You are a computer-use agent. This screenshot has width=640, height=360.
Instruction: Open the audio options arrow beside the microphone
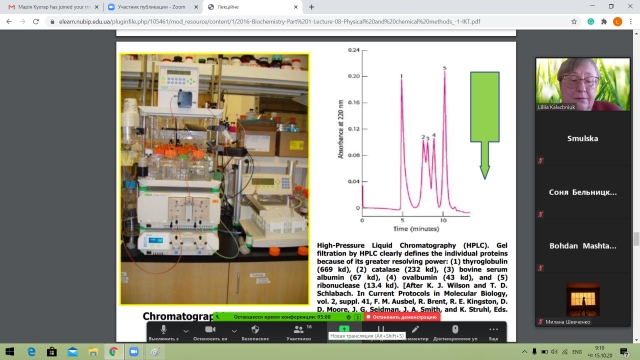[x=186, y=331]
